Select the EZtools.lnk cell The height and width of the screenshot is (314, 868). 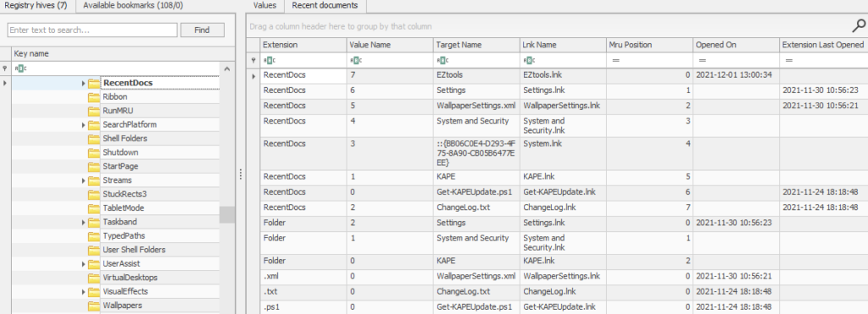[x=564, y=75]
